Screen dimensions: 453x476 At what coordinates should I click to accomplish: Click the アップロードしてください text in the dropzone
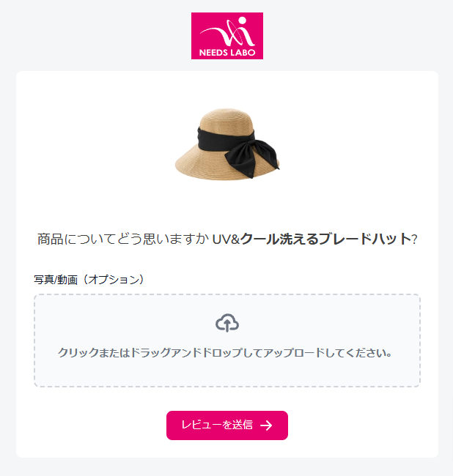click(x=327, y=353)
